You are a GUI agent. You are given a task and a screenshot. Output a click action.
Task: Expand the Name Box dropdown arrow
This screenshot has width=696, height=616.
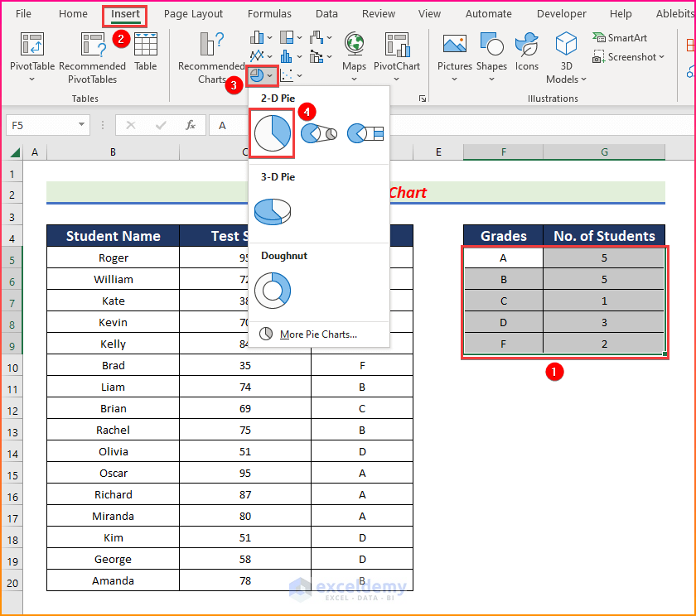(x=82, y=125)
